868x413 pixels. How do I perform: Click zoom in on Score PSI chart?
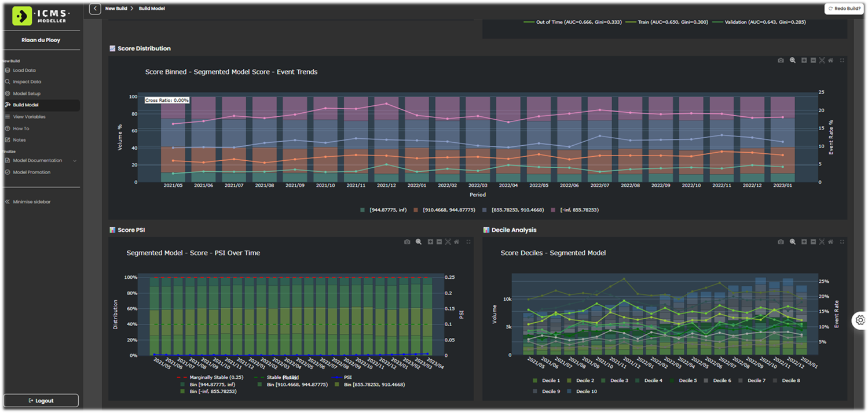click(x=430, y=242)
